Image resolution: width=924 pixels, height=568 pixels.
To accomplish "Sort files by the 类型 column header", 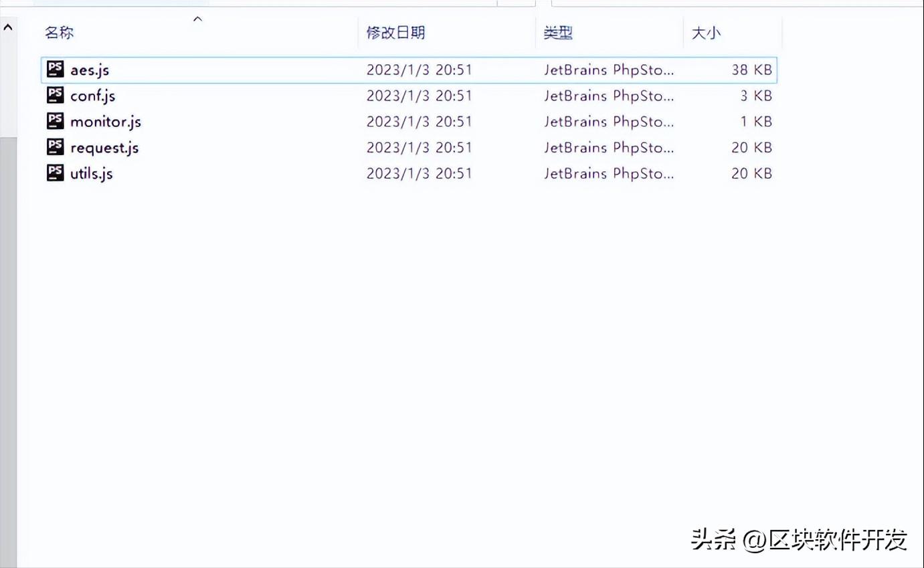I will pyautogui.click(x=558, y=33).
